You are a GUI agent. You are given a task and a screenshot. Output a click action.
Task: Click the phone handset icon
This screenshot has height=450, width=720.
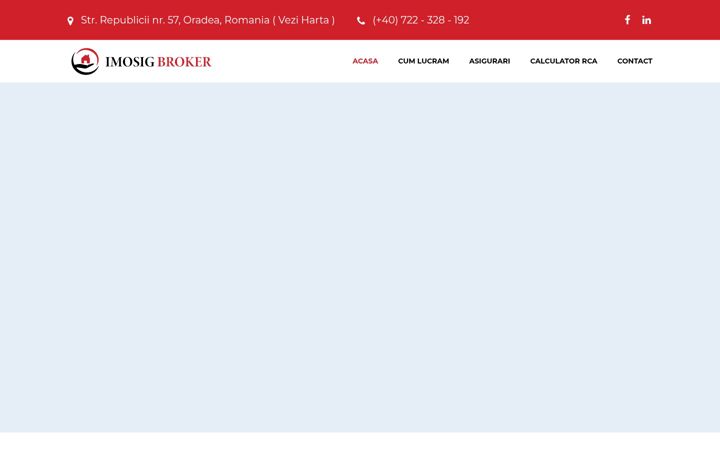coord(361,21)
